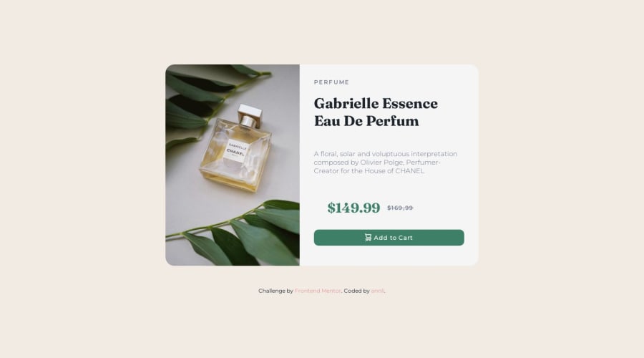The image size is (644, 358).
Task: Click the perfume product image
Action: [x=233, y=165]
